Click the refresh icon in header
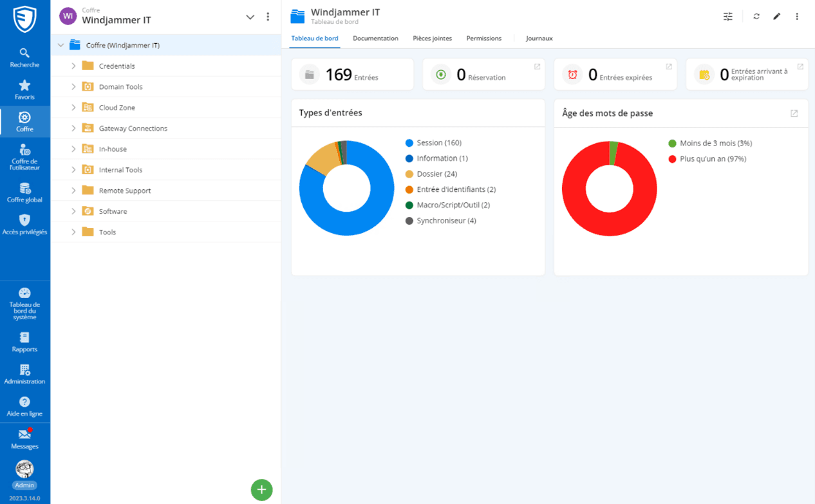The image size is (815, 504). pos(756,17)
